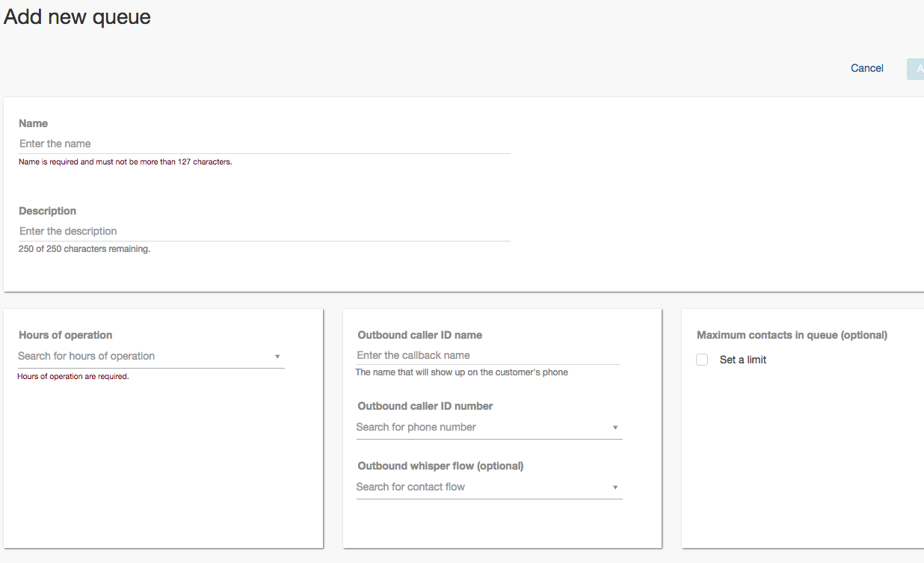Click the 'Set a limit' label text
Screen dimensions: 924x563
[x=742, y=360]
